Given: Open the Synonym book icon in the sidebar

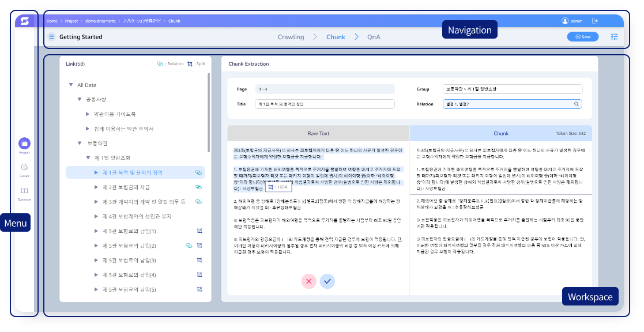Looking at the screenshot, I should (x=24, y=191).
